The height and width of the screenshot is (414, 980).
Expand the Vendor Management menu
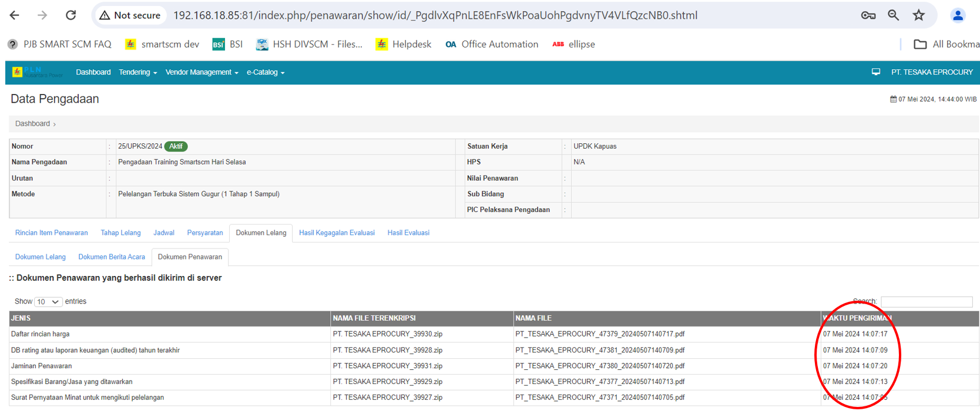(x=202, y=72)
